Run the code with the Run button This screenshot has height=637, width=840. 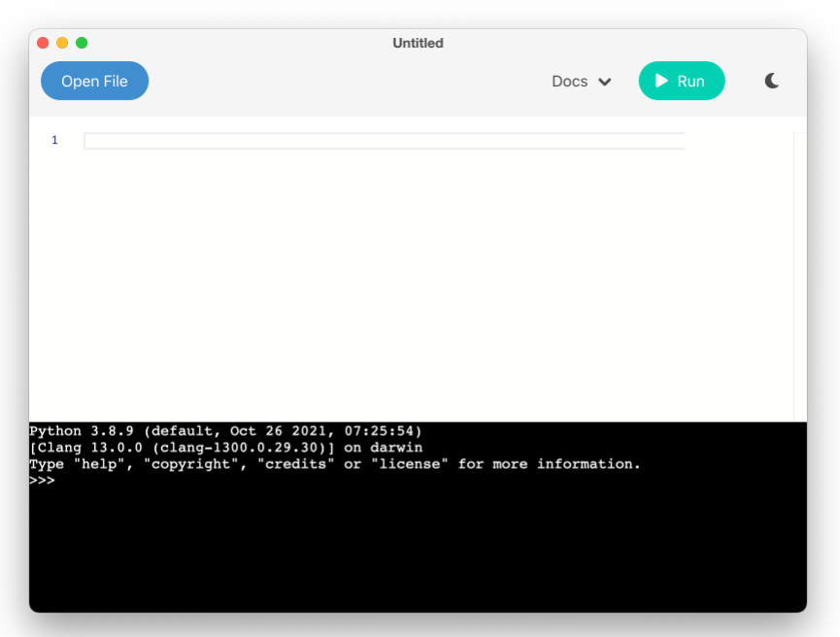(682, 81)
